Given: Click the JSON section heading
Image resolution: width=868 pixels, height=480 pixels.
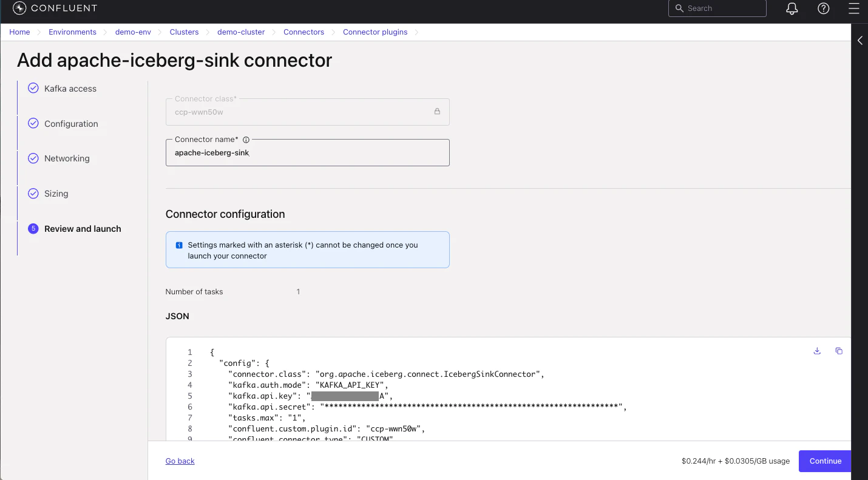Looking at the screenshot, I should click(177, 316).
